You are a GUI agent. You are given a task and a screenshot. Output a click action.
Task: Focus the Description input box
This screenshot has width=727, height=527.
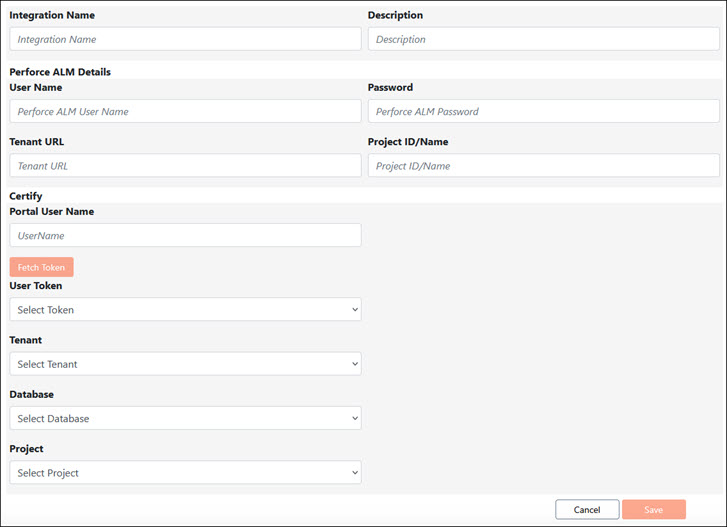(543, 39)
